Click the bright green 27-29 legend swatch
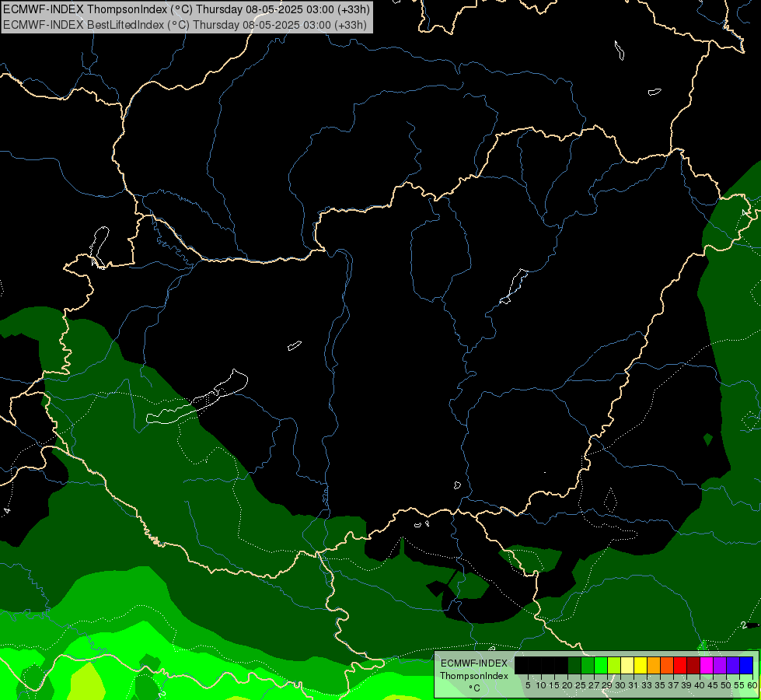Image resolution: width=761 pixels, height=700 pixels. [600, 665]
